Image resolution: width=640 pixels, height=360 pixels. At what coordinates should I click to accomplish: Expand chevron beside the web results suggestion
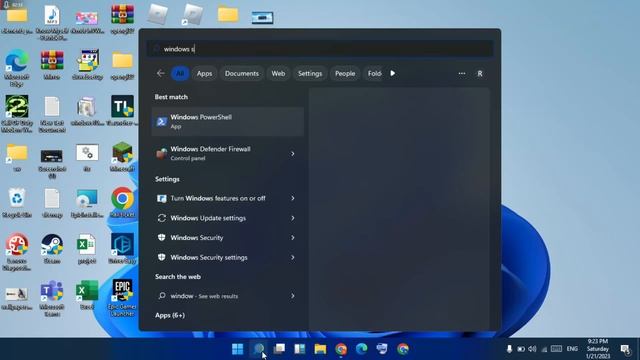(x=293, y=296)
